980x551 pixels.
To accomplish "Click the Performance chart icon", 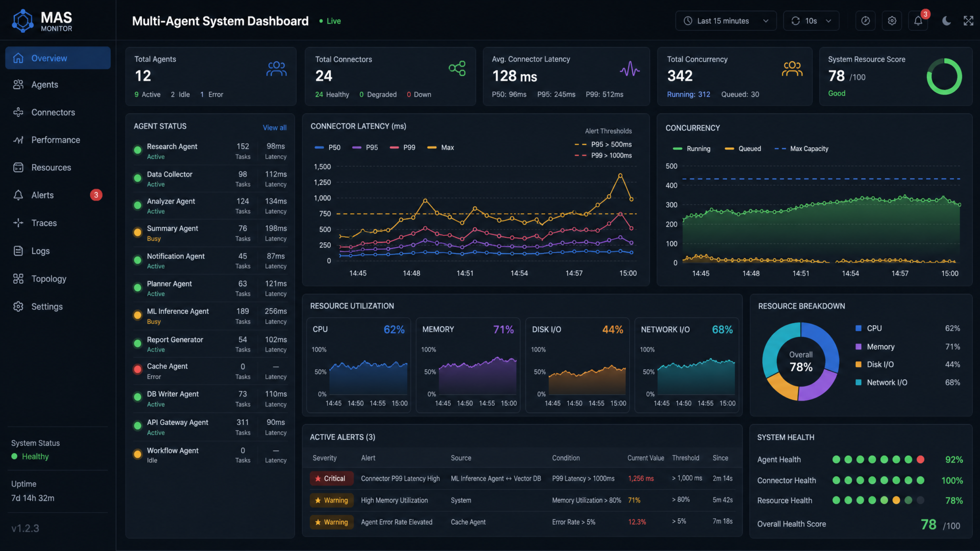I will pos(18,140).
